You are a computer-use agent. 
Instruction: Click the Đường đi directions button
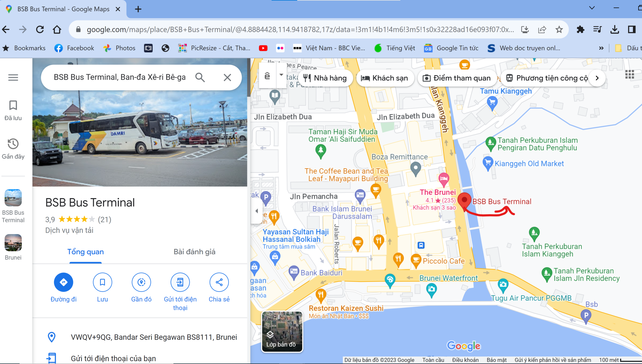63,282
